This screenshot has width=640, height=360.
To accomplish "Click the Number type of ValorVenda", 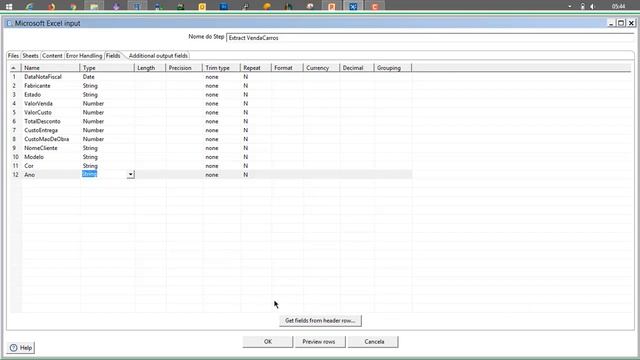I will [x=93, y=104].
